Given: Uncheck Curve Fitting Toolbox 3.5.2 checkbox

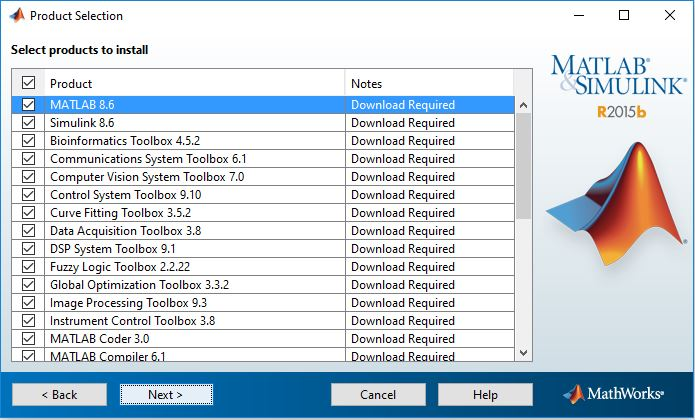Looking at the screenshot, I should [28, 213].
